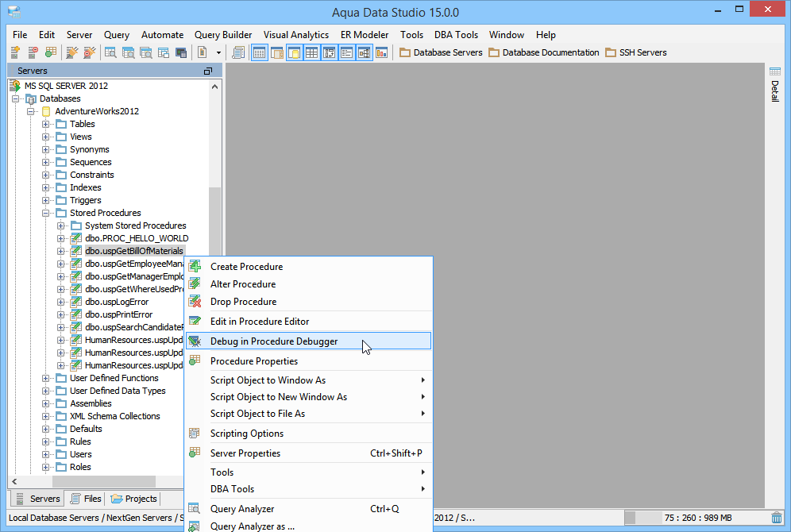The height and width of the screenshot is (532, 791).
Task: Switch to the Projects tab
Action: click(x=134, y=499)
